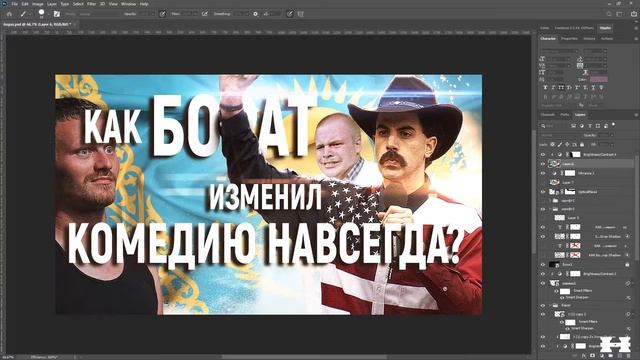Filter layers by adjustment layers icon

(x=582, y=126)
